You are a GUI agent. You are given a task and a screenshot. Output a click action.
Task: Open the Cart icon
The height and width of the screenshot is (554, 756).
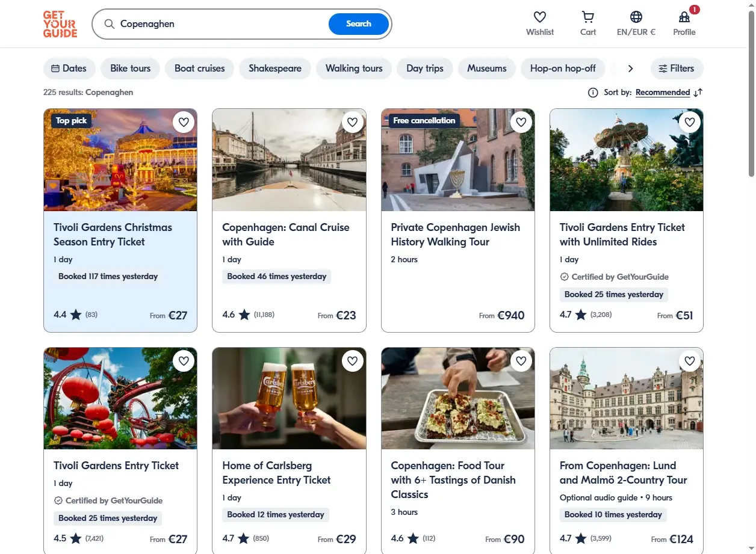coord(588,17)
